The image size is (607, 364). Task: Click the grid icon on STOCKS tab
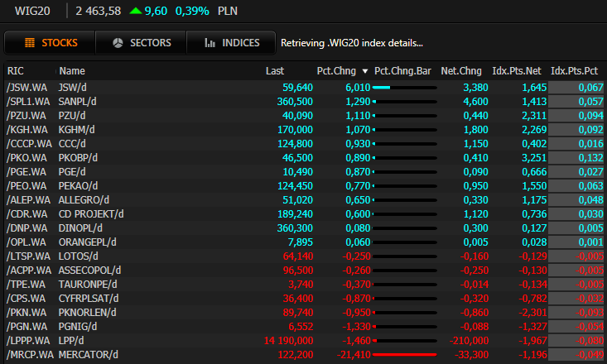tap(29, 43)
